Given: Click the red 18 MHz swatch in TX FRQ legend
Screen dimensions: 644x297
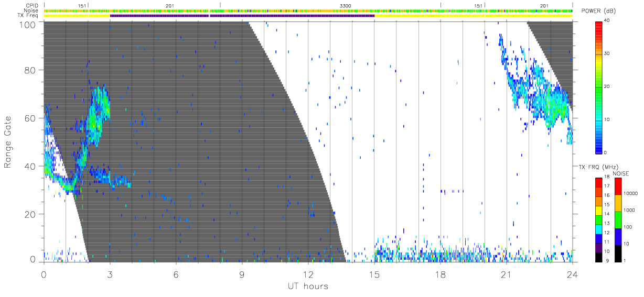Looking at the screenshot, I should tap(599, 182).
